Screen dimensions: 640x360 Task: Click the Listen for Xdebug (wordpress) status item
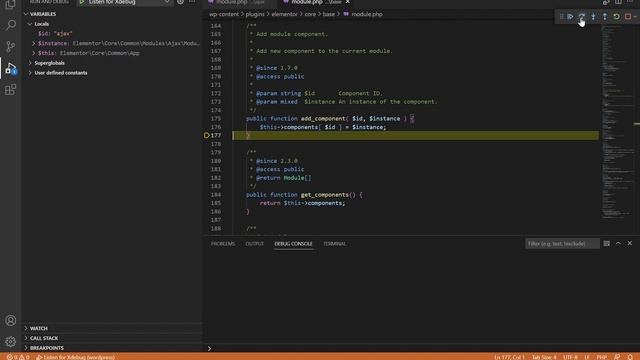[76, 357]
